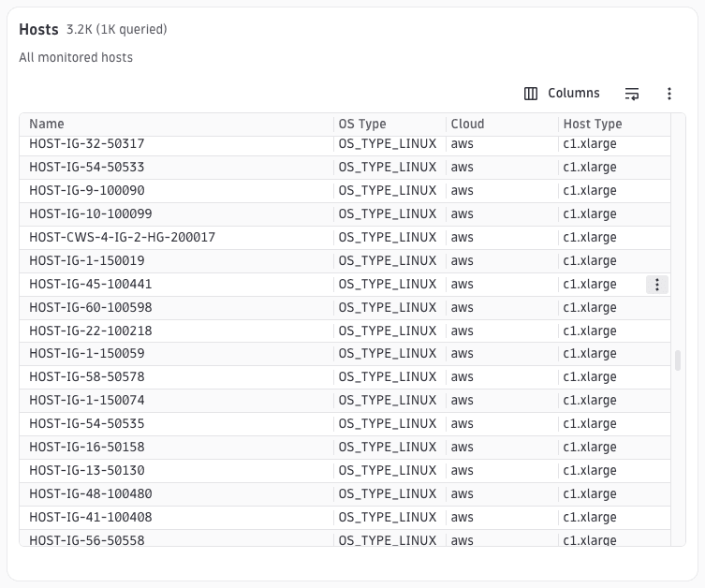
Task: Toggle line wrap icon in table toolbar
Action: pos(632,94)
